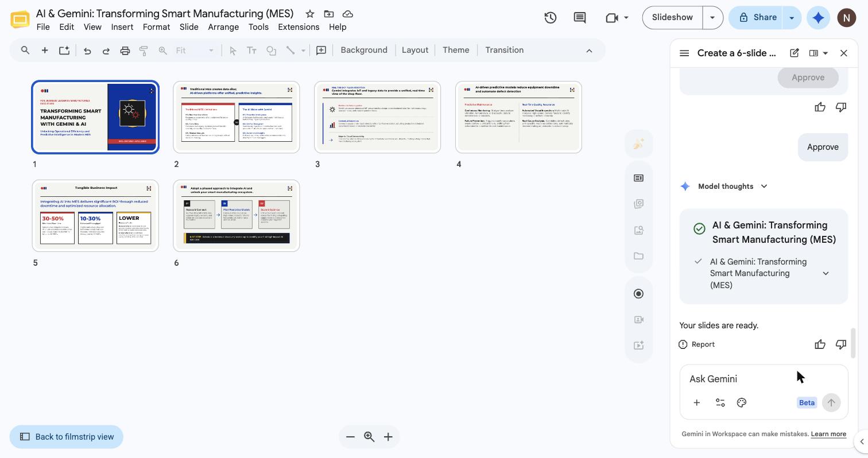
Task: Click the presentation title text
Action: coord(165,13)
